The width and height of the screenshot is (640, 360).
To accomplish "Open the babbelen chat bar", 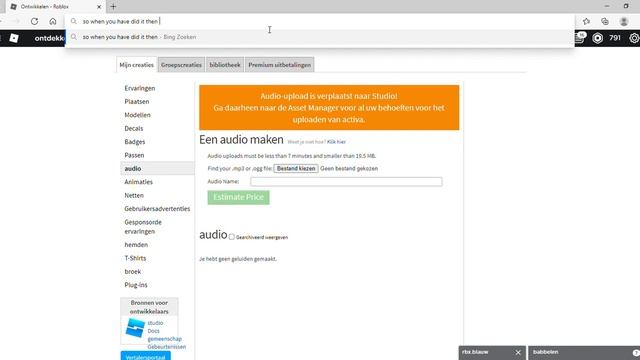I will (x=584, y=353).
